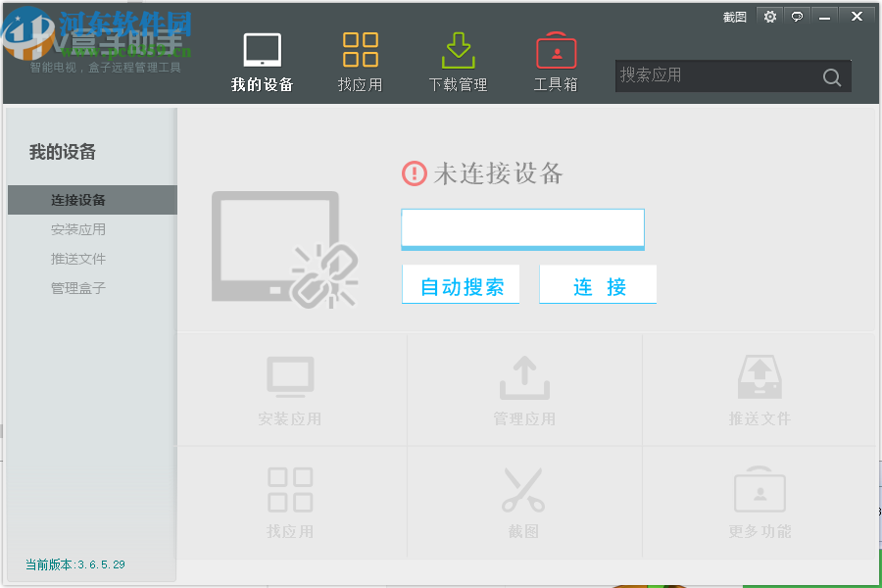This screenshot has height=588, width=882.
Task: Open the 我的设备 device panel icon
Action: 261,49
